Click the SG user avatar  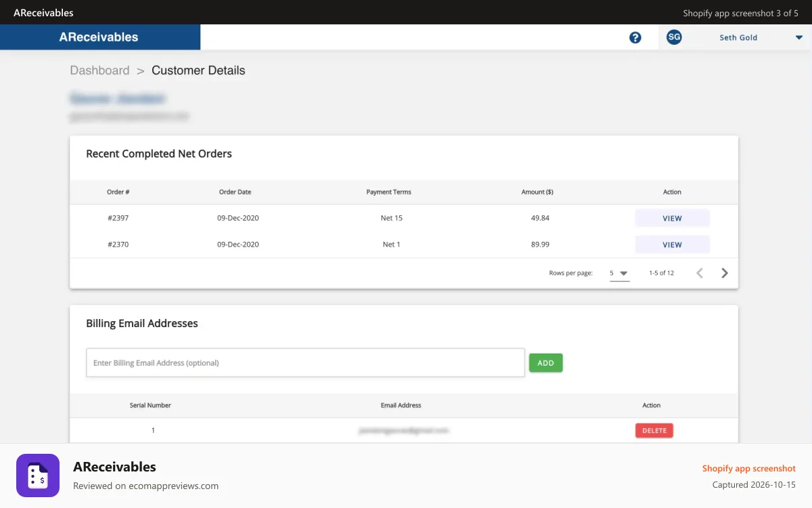click(674, 37)
